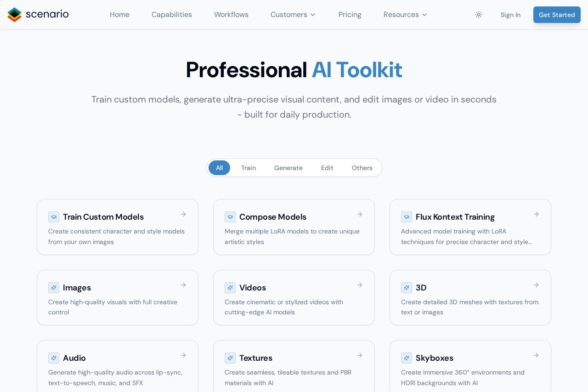This screenshot has height=392, width=588.
Task: Open the Pricing page
Action: click(x=350, y=15)
